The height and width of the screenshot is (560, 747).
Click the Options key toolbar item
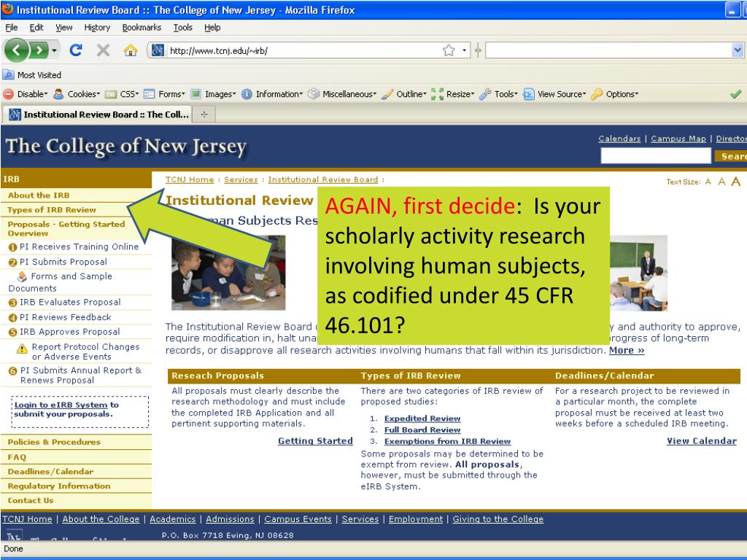pyautogui.click(x=614, y=94)
